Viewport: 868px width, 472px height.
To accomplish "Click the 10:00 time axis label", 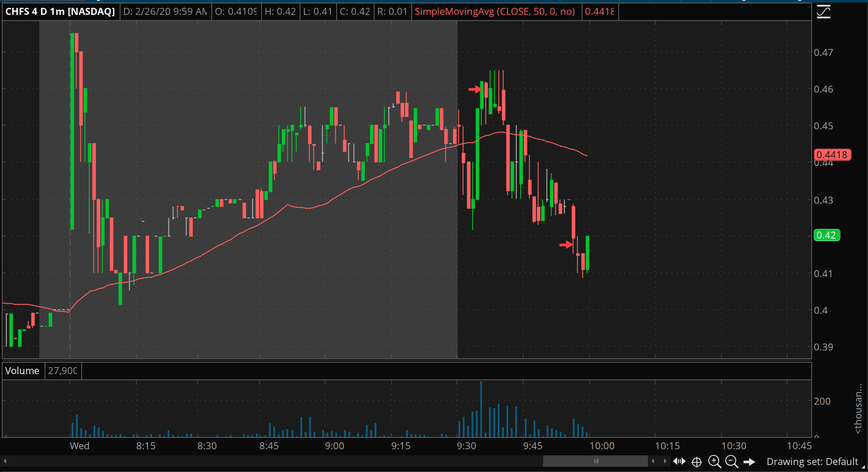I will tap(602, 446).
